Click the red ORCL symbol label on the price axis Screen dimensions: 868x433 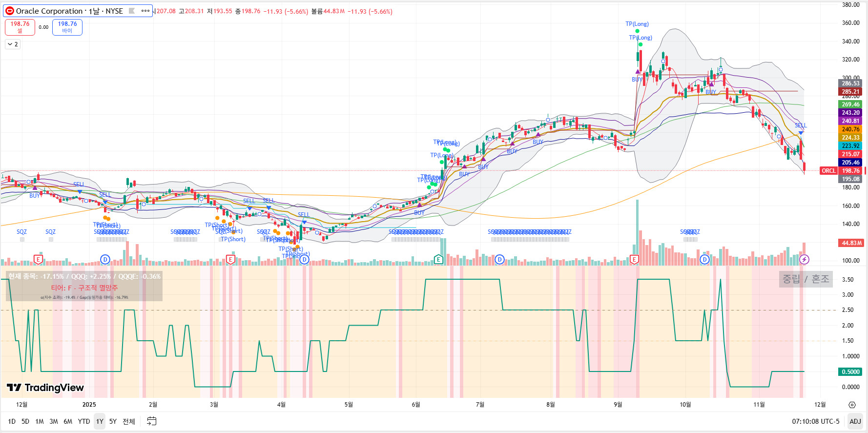829,170
